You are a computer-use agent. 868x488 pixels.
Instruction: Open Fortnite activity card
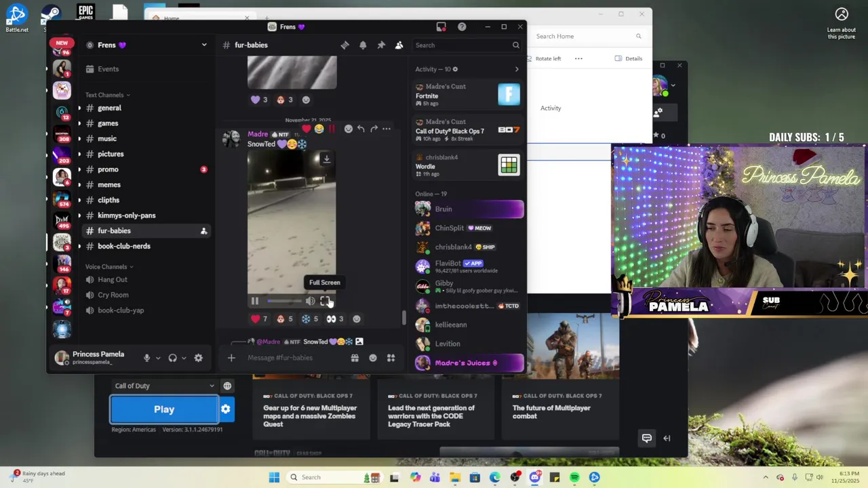468,95
